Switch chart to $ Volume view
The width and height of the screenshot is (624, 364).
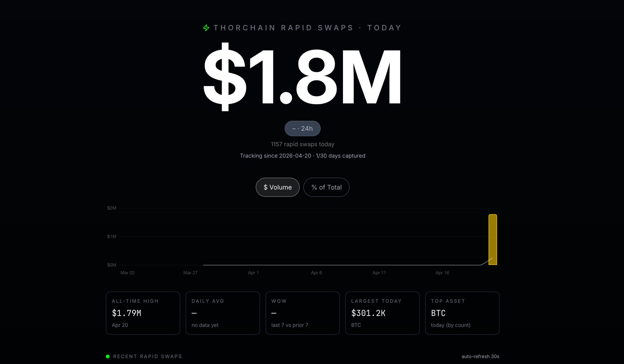[x=277, y=187]
